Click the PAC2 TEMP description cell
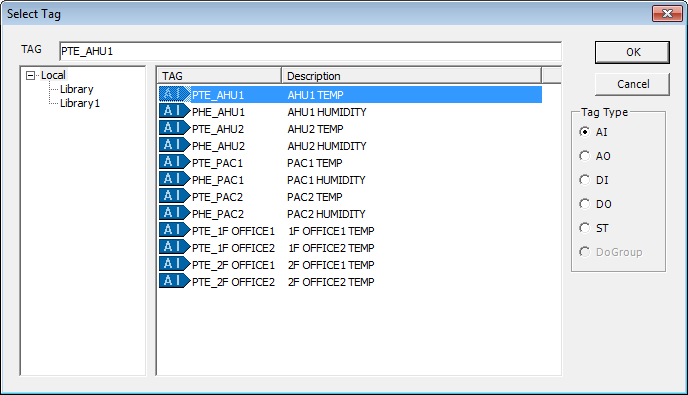This screenshot has width=688, height=395. click(315, 197)
